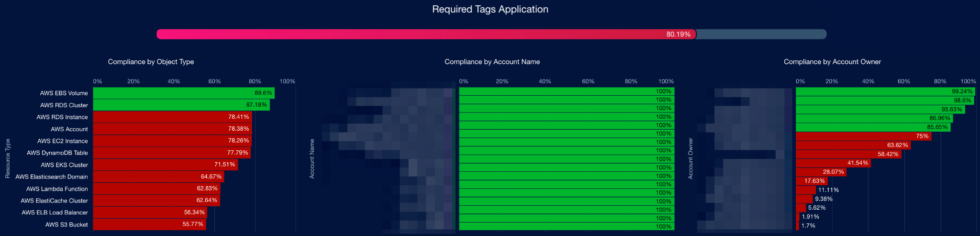Image resolution: width=980 pixels, height=236 pixels.
Task: Click the AWS Elasticsearch Domain label
Action: (x=52, y=177)
